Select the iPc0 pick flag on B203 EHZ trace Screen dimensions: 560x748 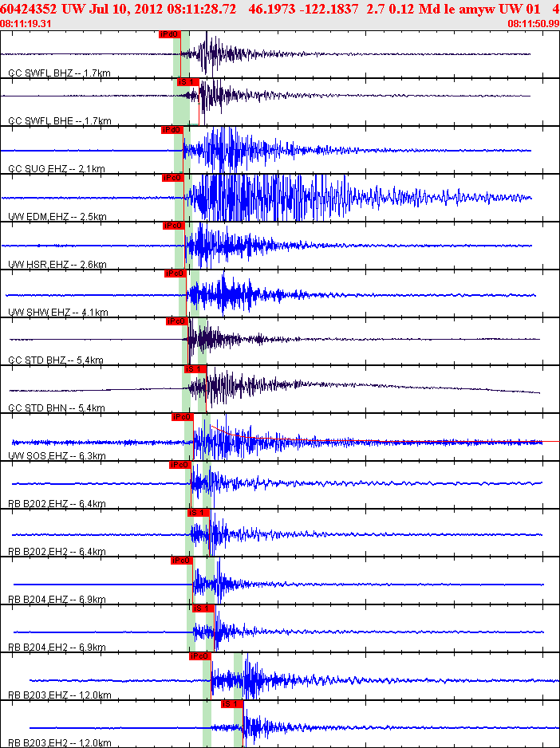point(200,656)
